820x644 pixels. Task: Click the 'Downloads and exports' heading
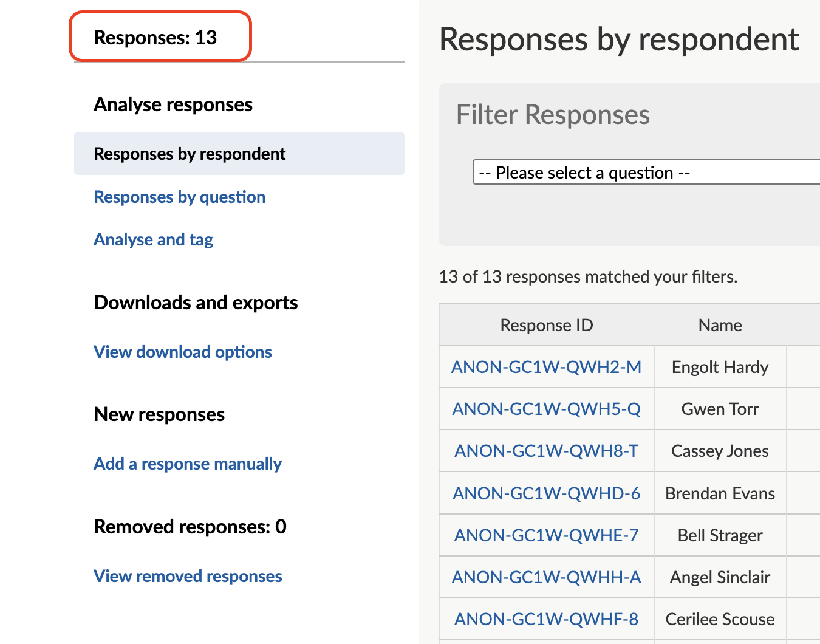click(196, 302)
